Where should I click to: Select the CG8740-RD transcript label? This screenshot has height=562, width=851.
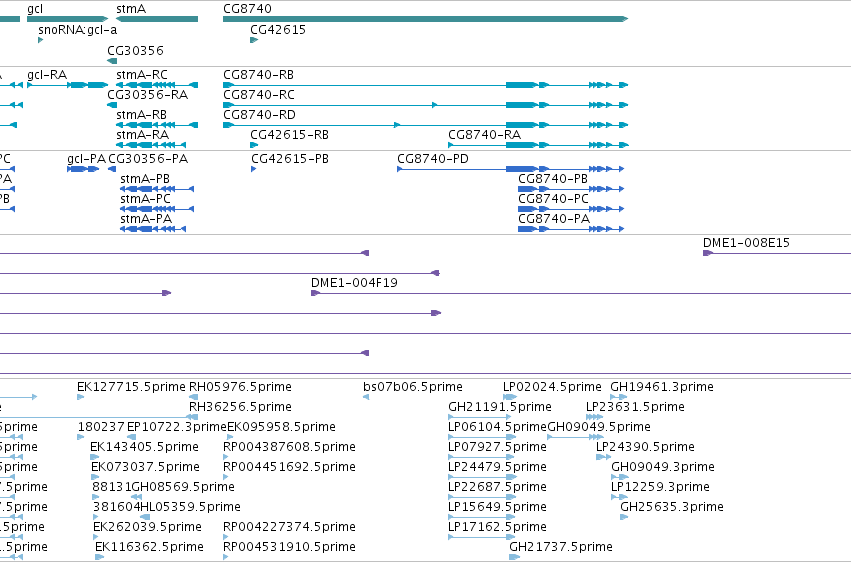tap(259, 115)
